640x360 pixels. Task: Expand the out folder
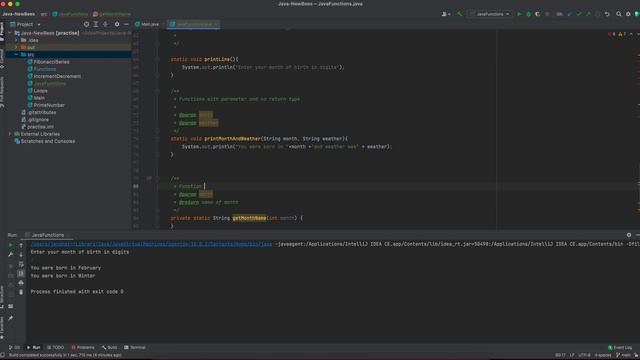click(16, 47)
